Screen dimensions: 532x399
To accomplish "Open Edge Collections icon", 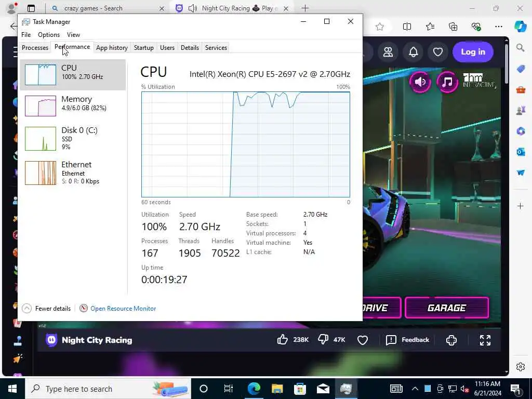I will [453, 26].
